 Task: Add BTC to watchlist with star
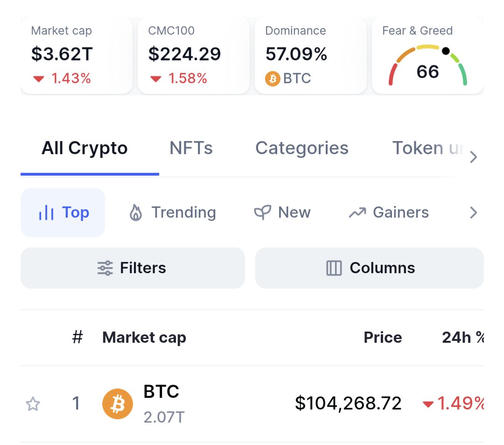33,404
